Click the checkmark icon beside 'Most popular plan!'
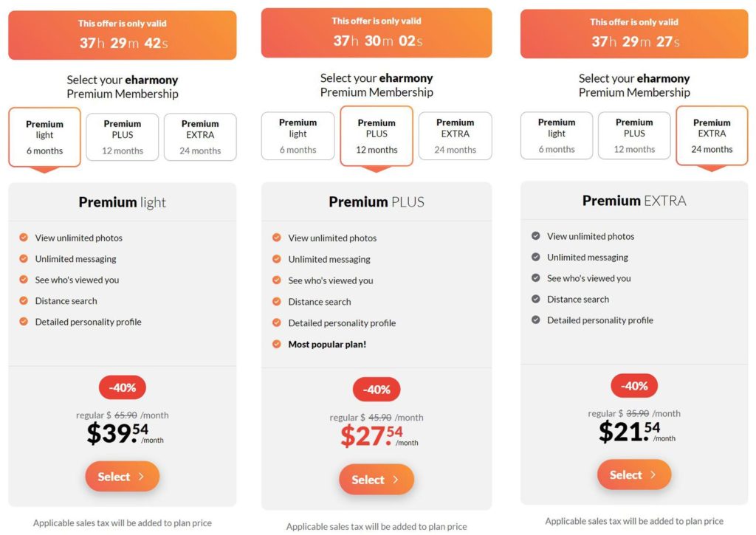The width and height of the screenshot is (756, 535). pyautogui.click(x=276, y=344)
